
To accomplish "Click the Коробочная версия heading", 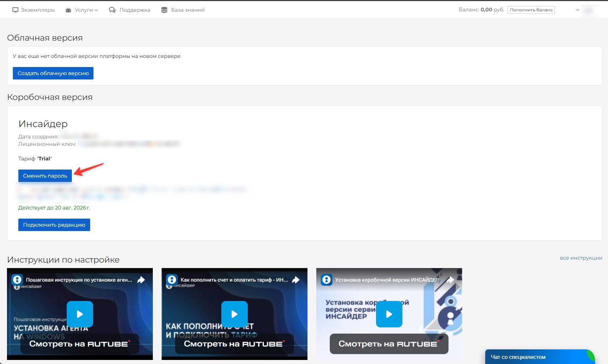I will [x=50, y=97].
